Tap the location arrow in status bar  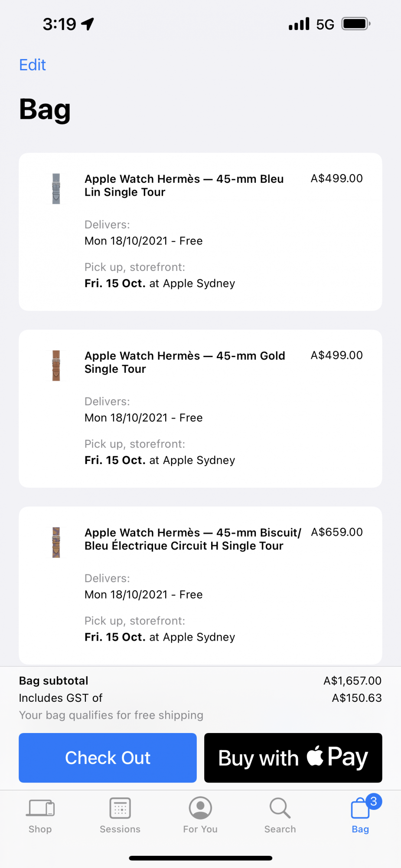(x=88, y=24)
